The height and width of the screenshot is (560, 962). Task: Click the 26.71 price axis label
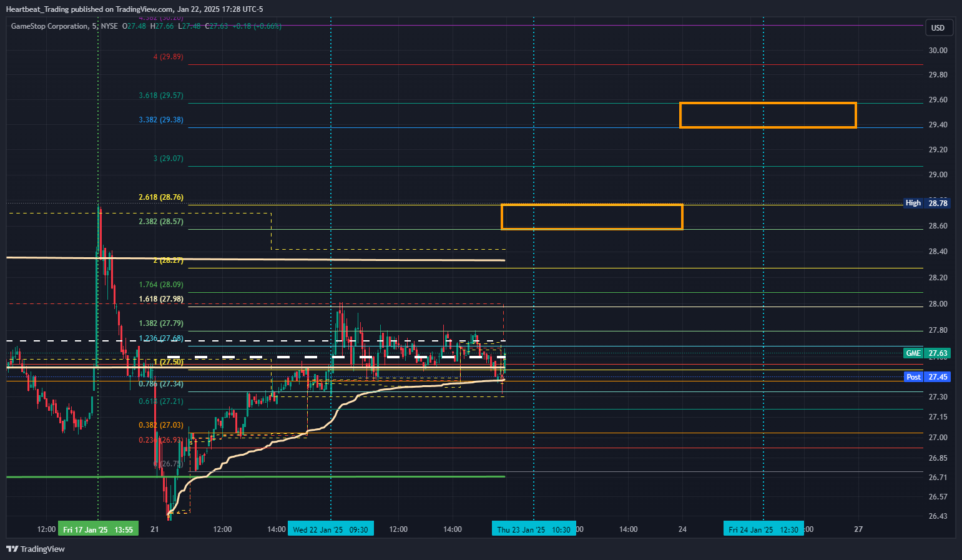pos(938,478)
